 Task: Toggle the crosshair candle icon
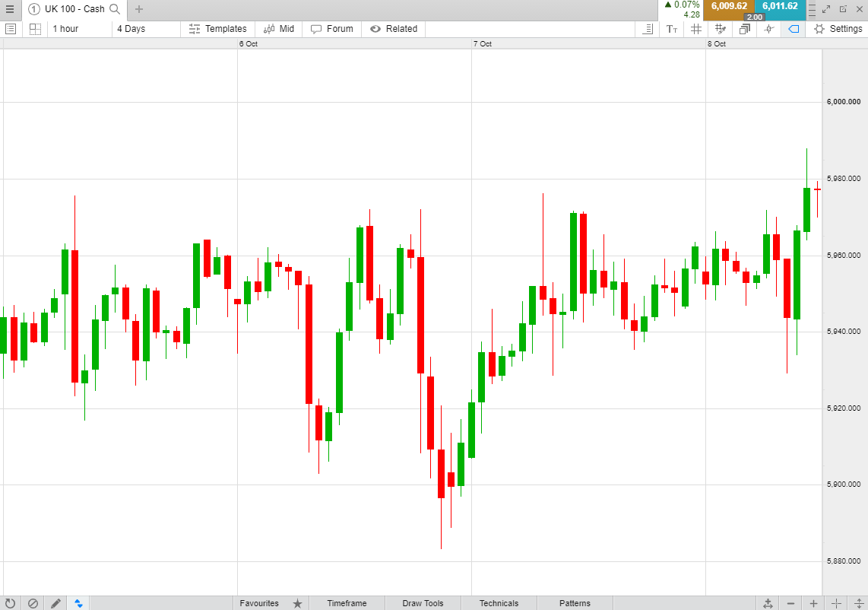(x=769, y=29)
